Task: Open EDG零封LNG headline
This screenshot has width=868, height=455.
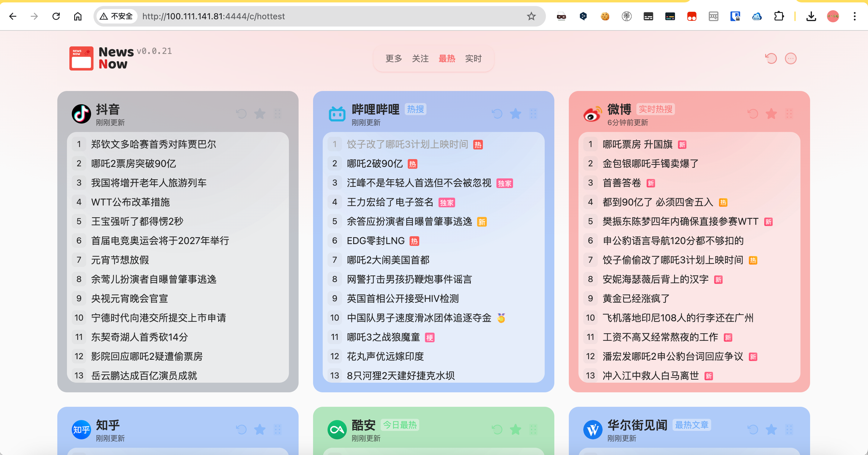Action: click(x=376, y=241)
